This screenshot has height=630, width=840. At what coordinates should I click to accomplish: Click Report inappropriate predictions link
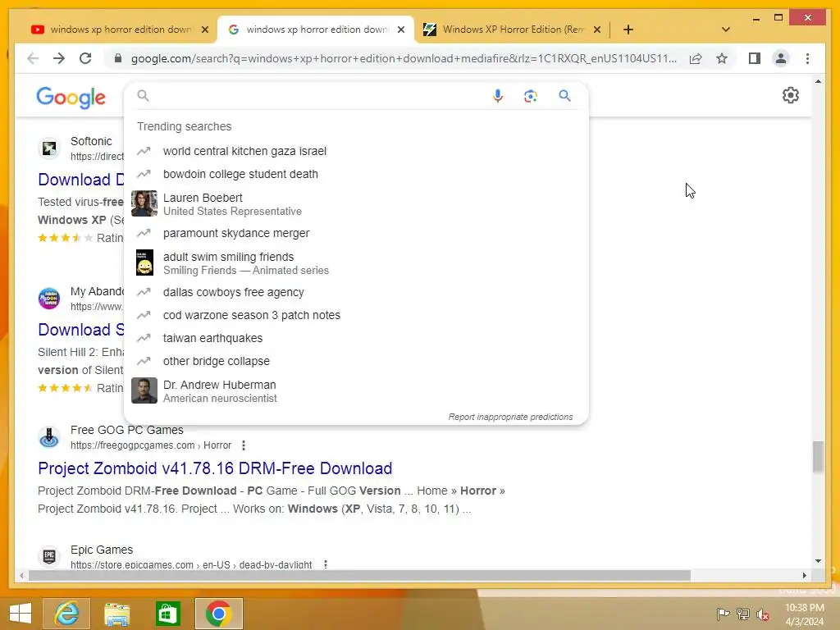click(510, 417)
